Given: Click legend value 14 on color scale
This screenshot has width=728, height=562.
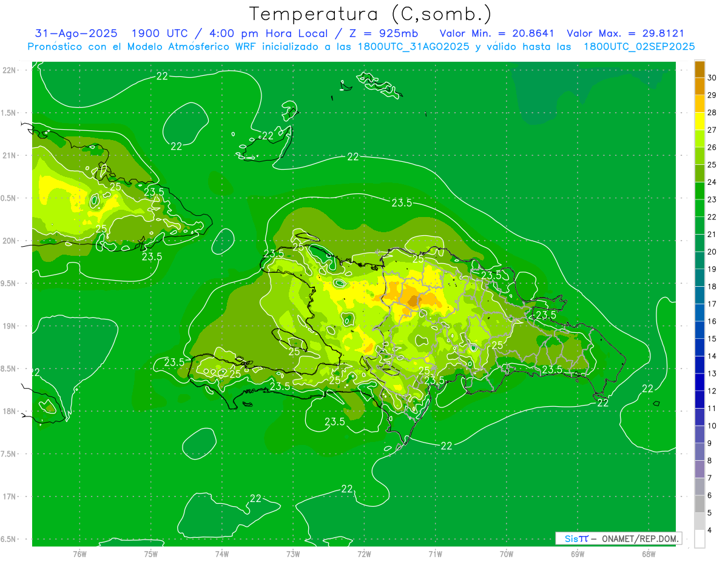Looking at the screenshot, I should (x=713, y=356).
